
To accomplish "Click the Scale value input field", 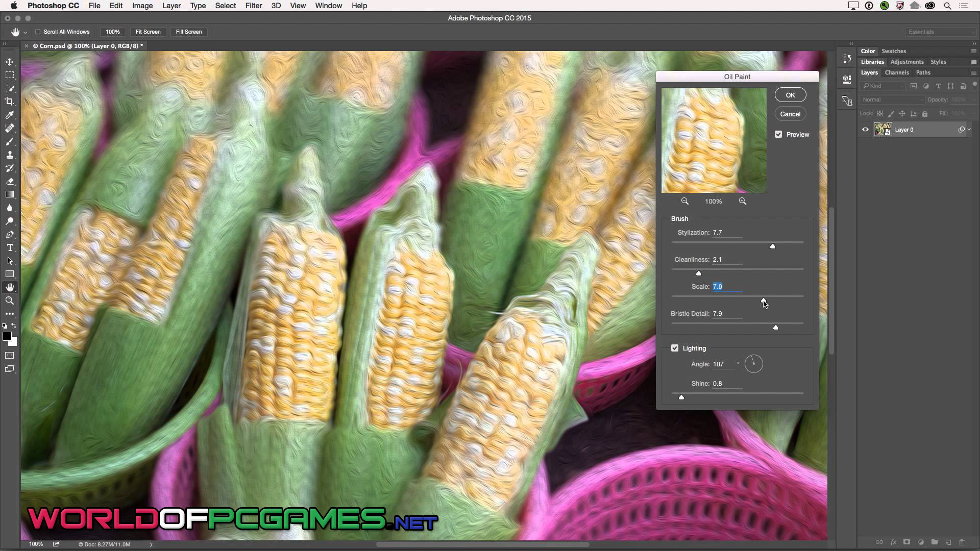I will 727,287.
